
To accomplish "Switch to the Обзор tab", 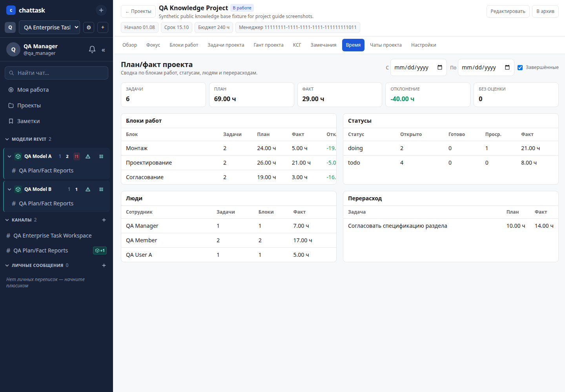I will (x=129, y=45).
